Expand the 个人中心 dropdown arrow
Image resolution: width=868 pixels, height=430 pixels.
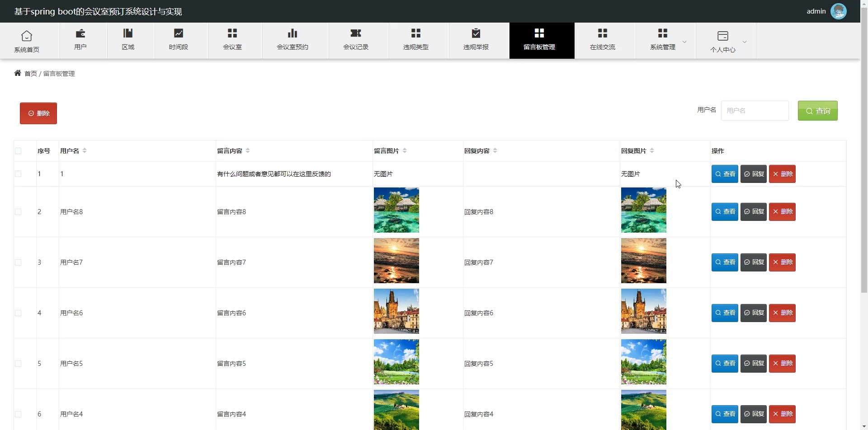pos(745,42)
